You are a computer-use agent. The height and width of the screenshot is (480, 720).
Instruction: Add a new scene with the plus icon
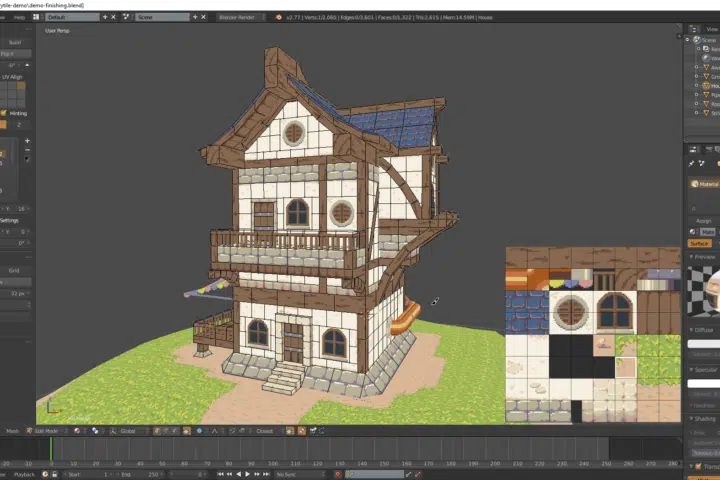point(195,17)
